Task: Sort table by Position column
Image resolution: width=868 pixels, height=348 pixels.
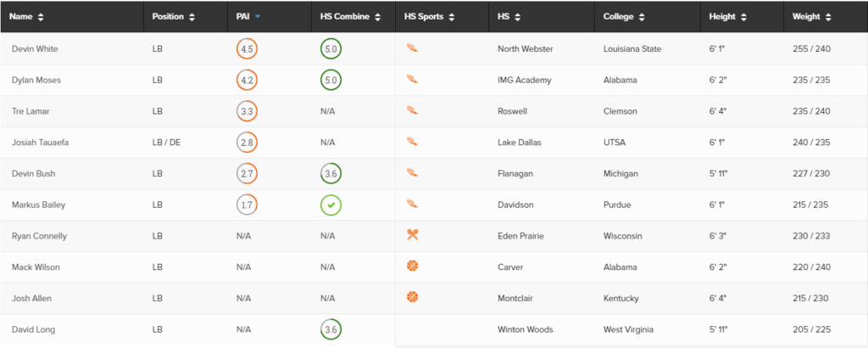Action: (x=173, y=17)
